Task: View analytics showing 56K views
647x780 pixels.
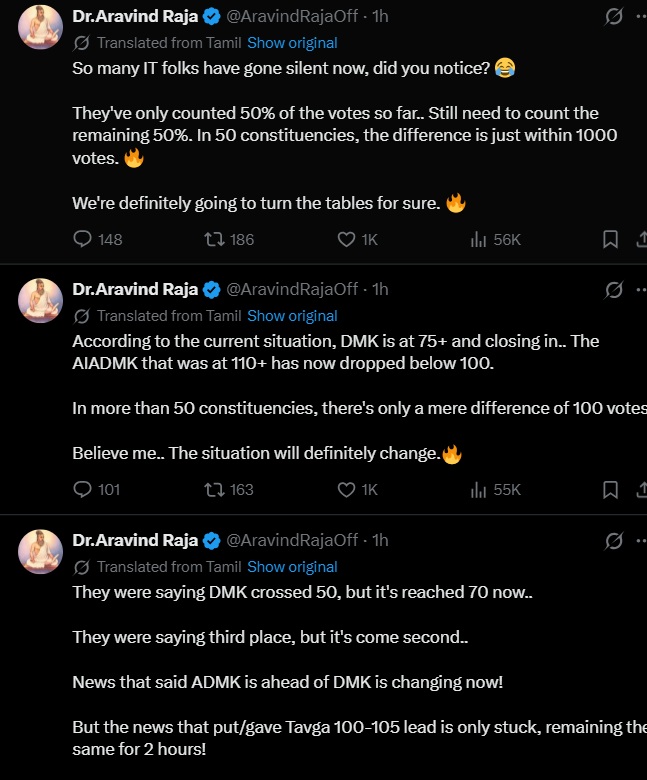Action: tap(495, 239)
